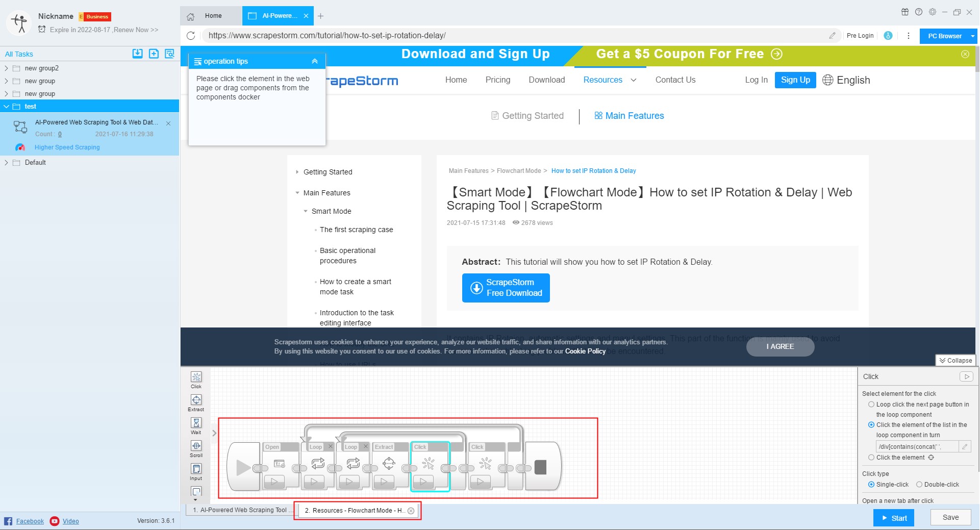Select Loop click the next page button option
Image resolution: width=980 pixels, height=530 pixels.
(871, 405)
